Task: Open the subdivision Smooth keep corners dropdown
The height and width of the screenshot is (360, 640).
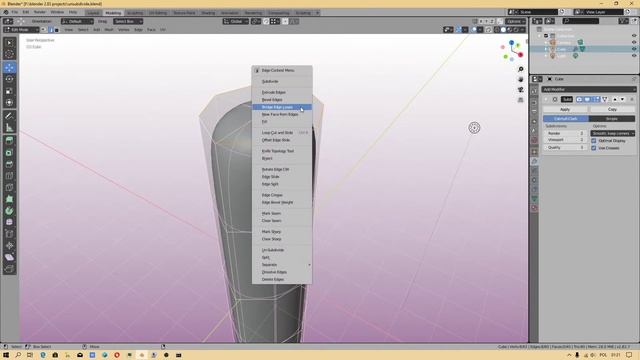Action: point(613,133)
